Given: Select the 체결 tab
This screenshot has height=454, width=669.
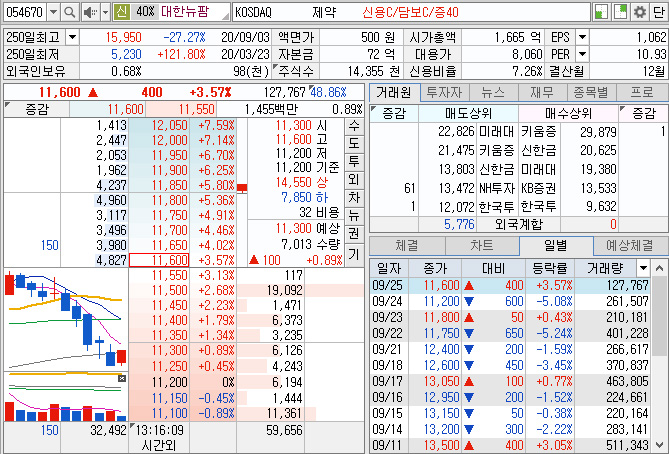Looking at the screenshot, I should tap(407, 246).
